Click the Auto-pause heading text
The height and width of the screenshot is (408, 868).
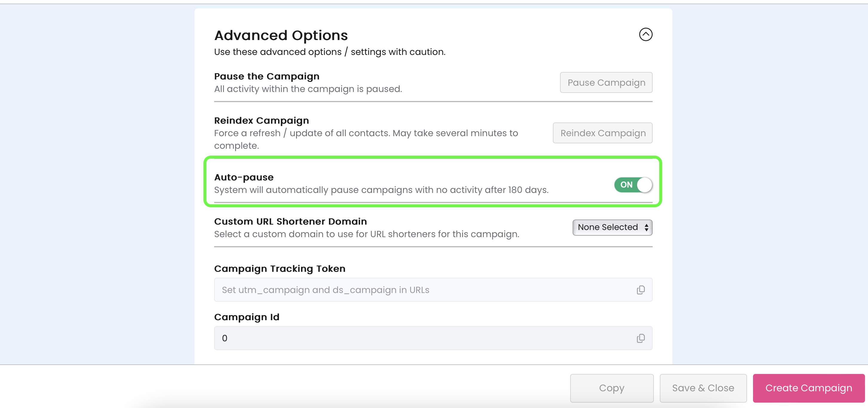pyautogui.click(x=244, y=177)
